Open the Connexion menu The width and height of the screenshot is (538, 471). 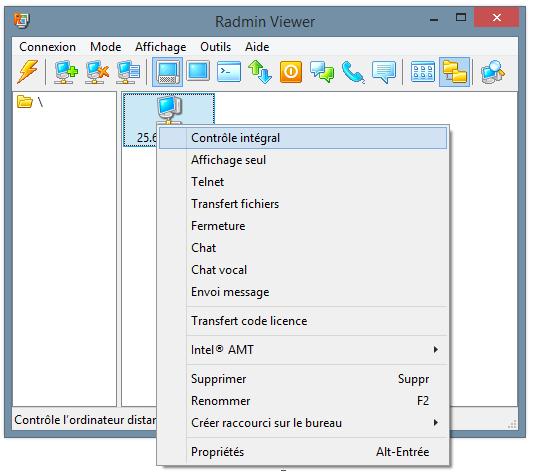(47, 47)
